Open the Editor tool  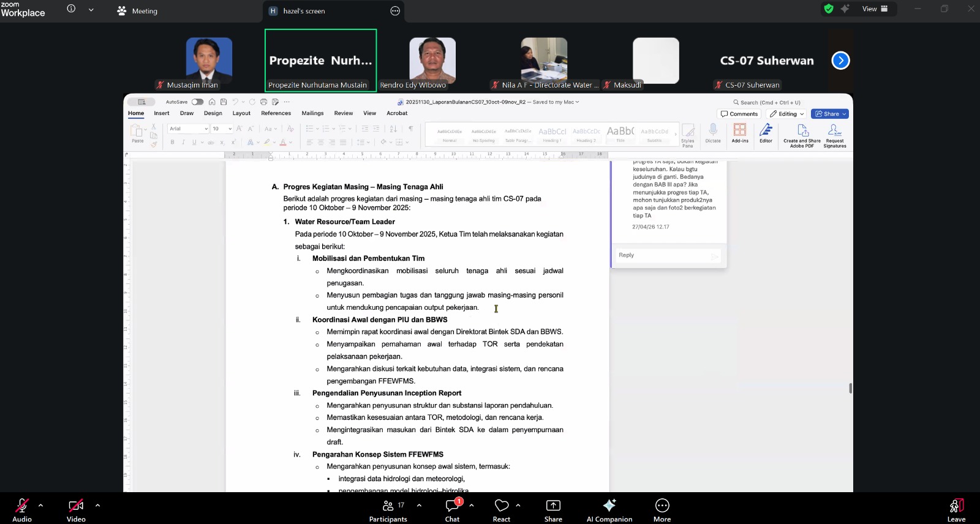[x=766, y=133]
